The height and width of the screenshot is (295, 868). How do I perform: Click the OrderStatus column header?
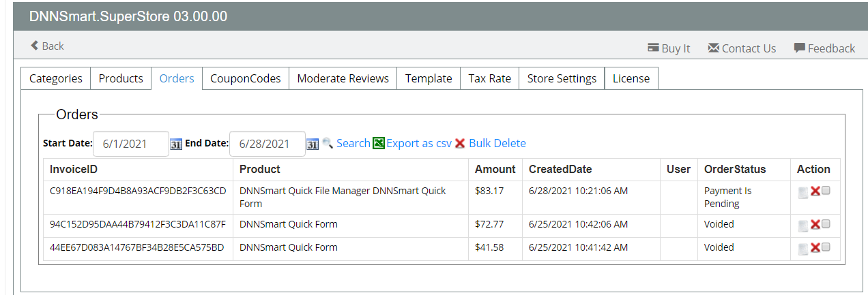pyautogui.click(x=745, y=170)
